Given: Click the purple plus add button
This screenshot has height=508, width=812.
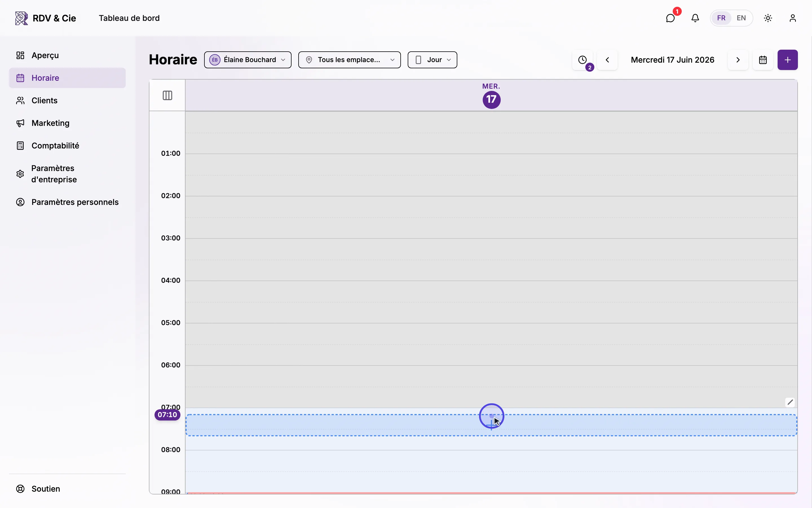Looking at the screenshot, I should click(x=787, y=60).
